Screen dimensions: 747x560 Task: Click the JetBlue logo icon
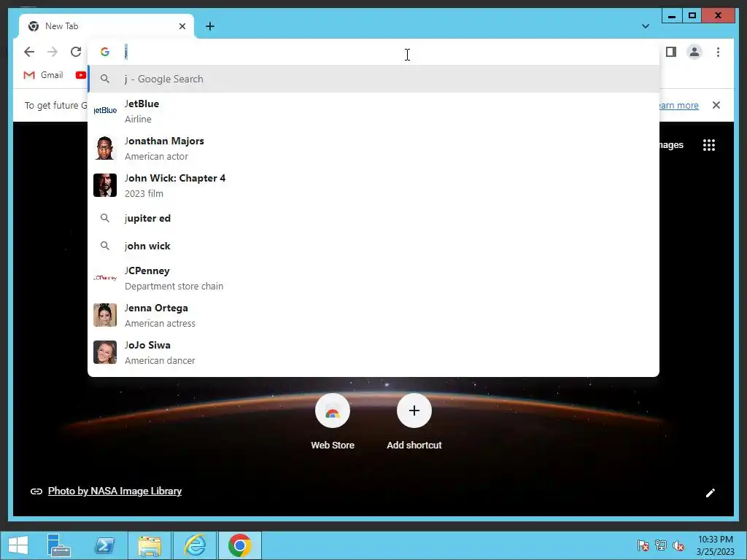coord(105,111)
